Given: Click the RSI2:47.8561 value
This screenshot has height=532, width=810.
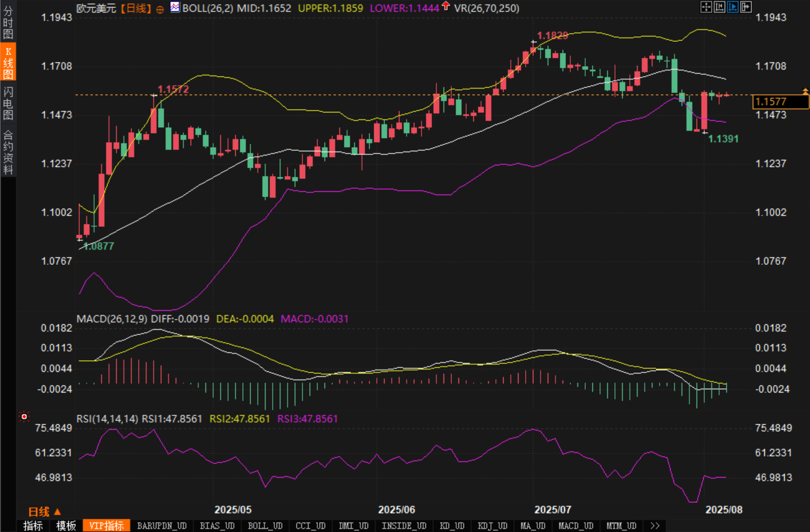Looking at the screenshot, I should [x=240, y=419].
